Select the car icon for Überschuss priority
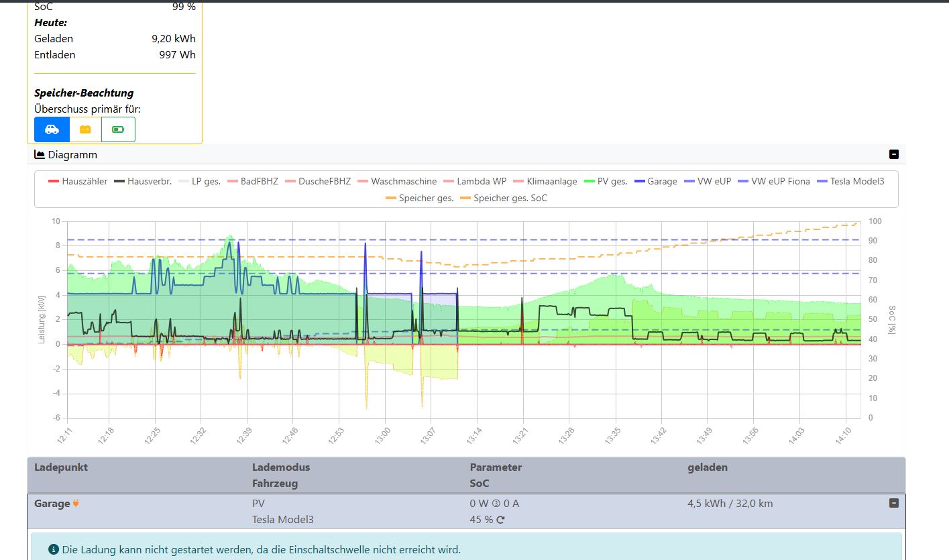Viewport: 949px width, 560px height. click(51, 129)
